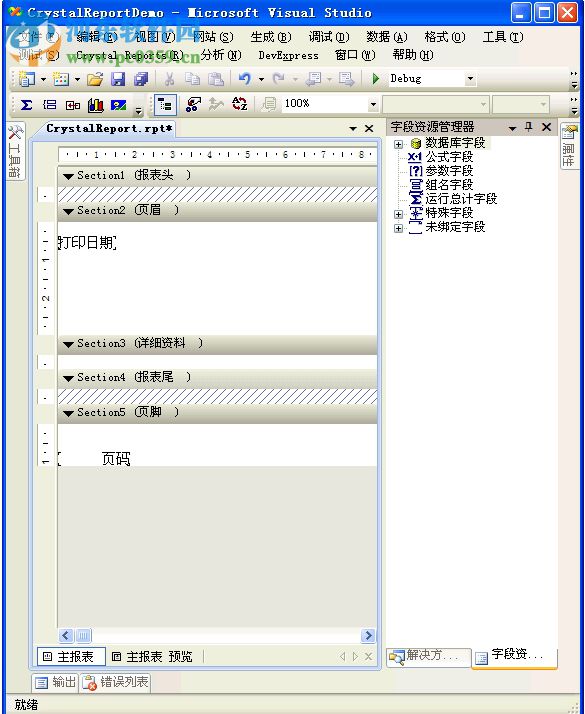Open the DevExpress menu
Image resolution: width=585 pixels, height=714 pixels.
[x=289, y=56]
